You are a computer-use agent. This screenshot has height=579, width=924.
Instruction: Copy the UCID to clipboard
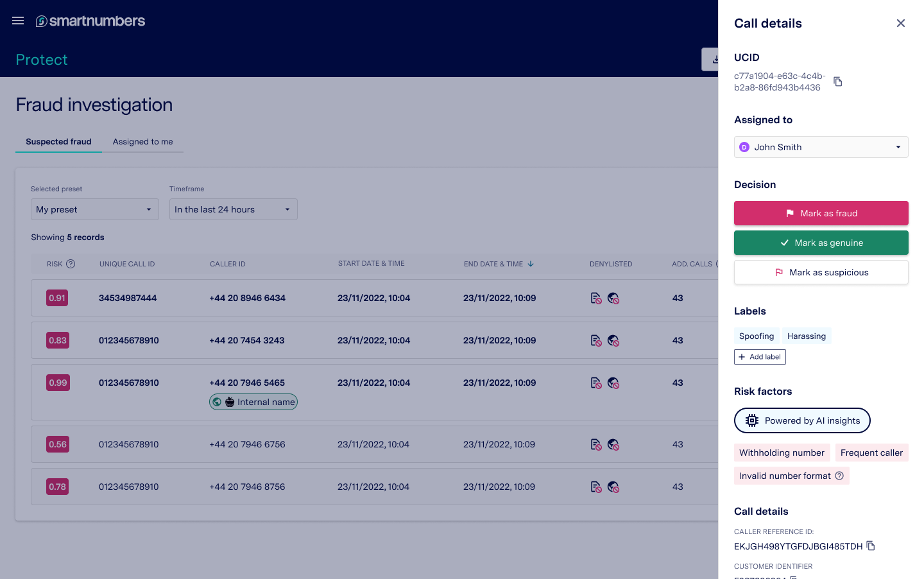pos(837,82)
